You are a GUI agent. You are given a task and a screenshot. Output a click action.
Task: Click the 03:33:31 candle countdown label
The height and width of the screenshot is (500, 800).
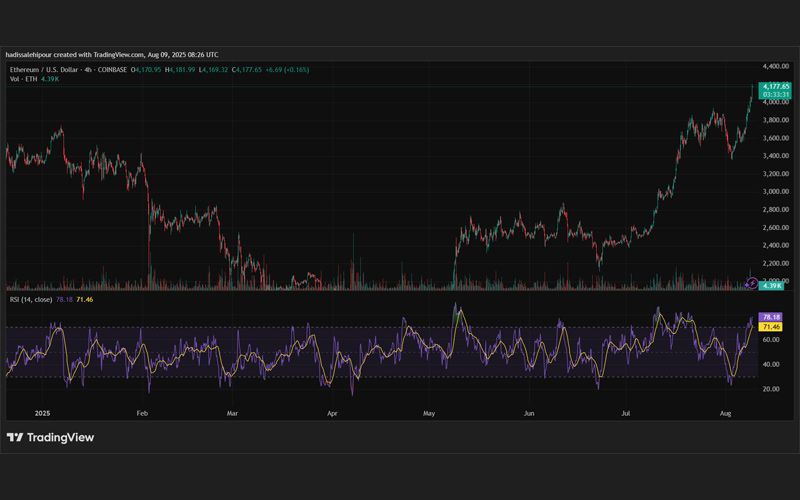[776, 95]
